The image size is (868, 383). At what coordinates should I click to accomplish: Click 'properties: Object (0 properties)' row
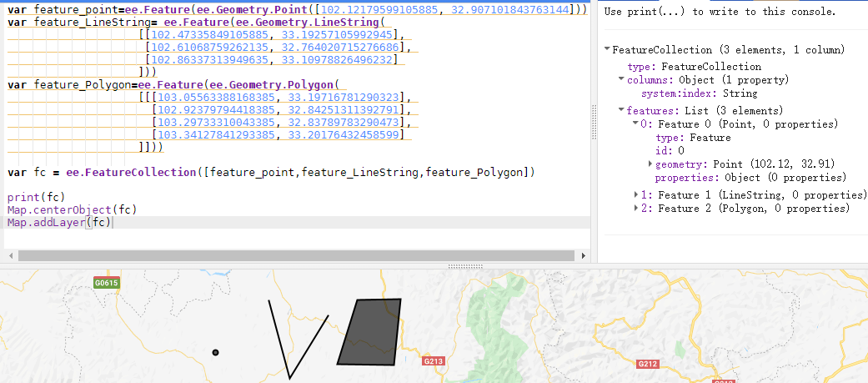750,178
